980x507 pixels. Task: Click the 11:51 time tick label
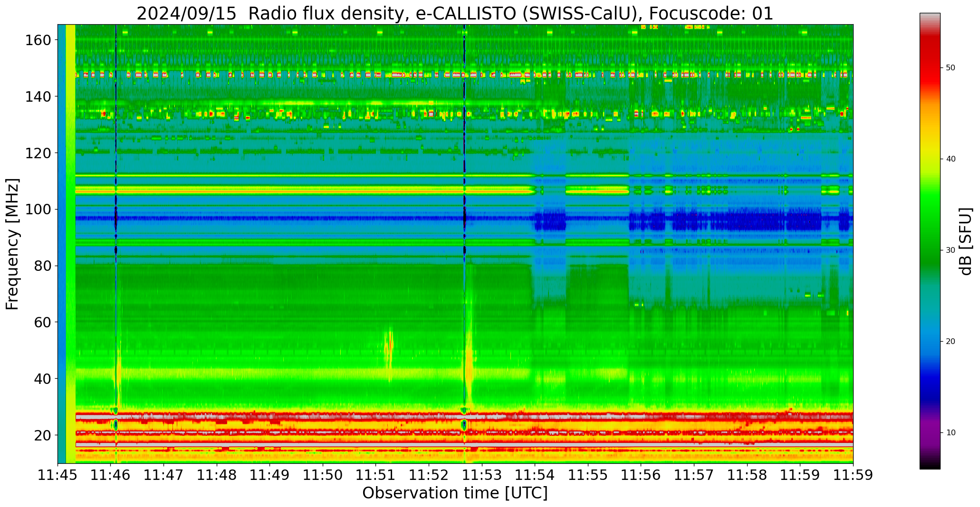(x=376, y=475)
